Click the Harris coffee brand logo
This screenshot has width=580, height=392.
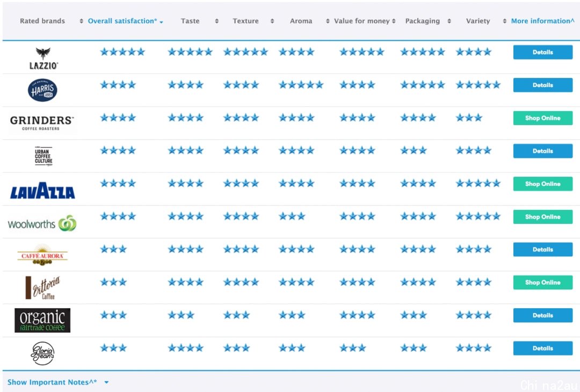[42, 90]
